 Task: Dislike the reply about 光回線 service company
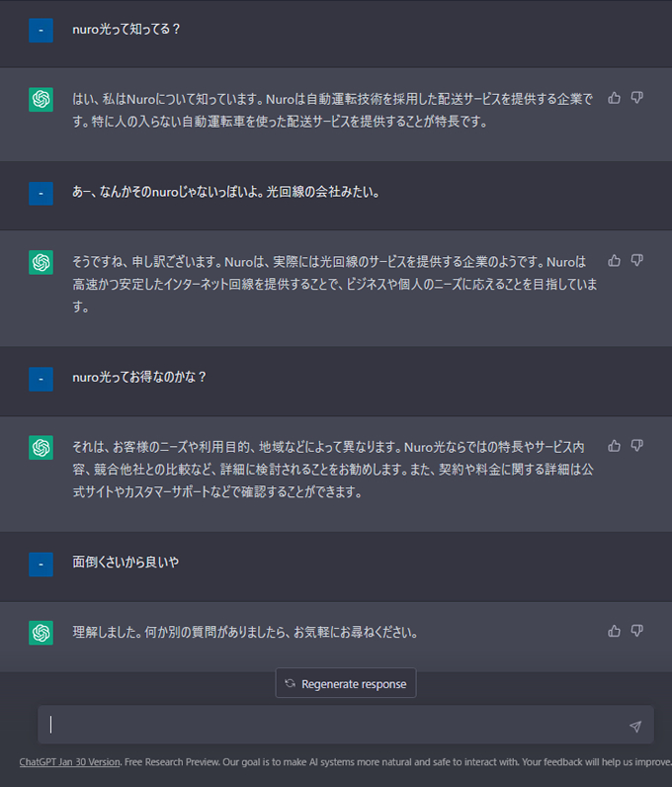click(636, 260)
